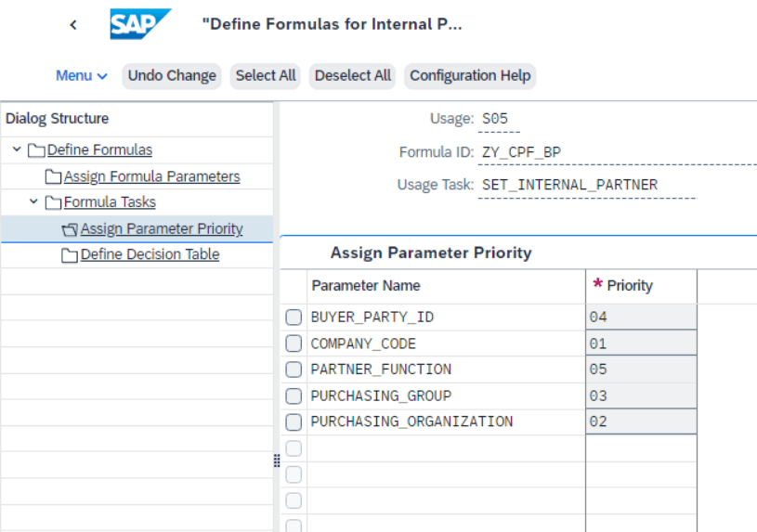This screenshot has width=757, height=532.
Task: Click the SAP logo
Action: pyautogui.click(x=140, y=24)
